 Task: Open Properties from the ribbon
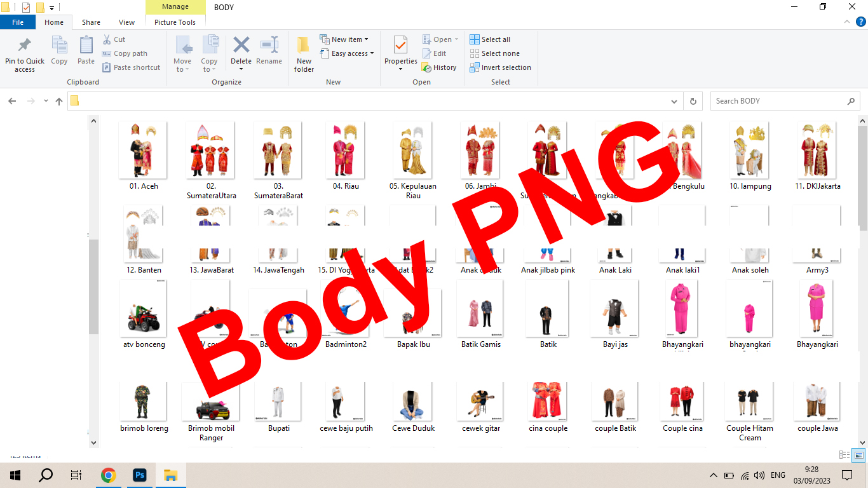[400, 46]
